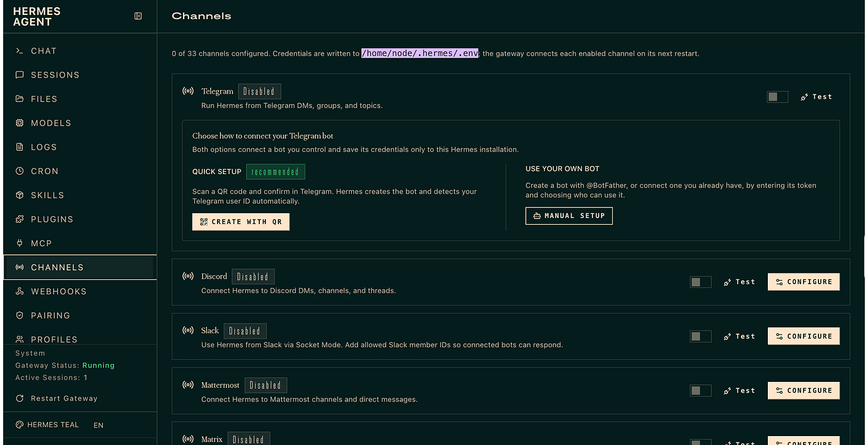Click the Telegram broadcast icon
This screenshot has height=445, width=868.
[188, 91]
